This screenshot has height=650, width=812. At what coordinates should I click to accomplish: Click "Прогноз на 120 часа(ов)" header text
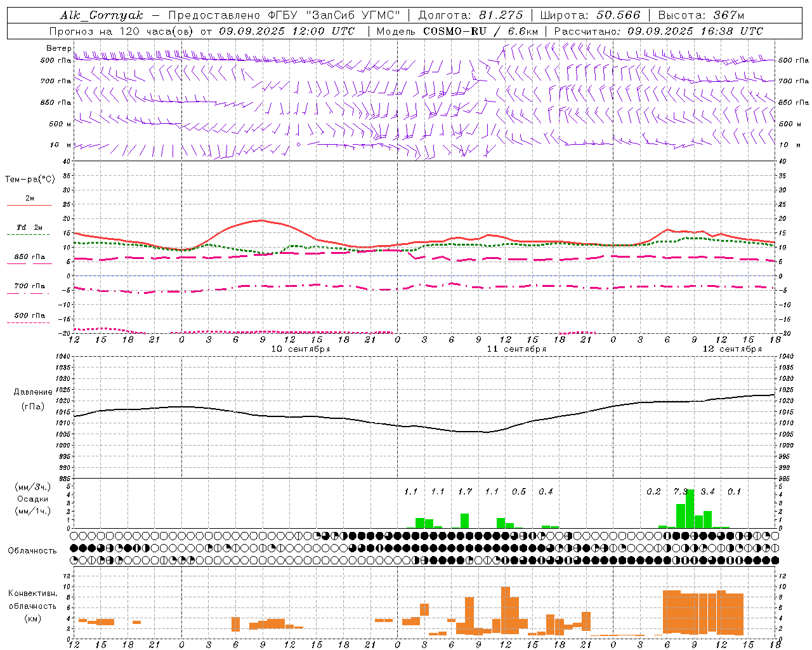(x=122, y=31)
